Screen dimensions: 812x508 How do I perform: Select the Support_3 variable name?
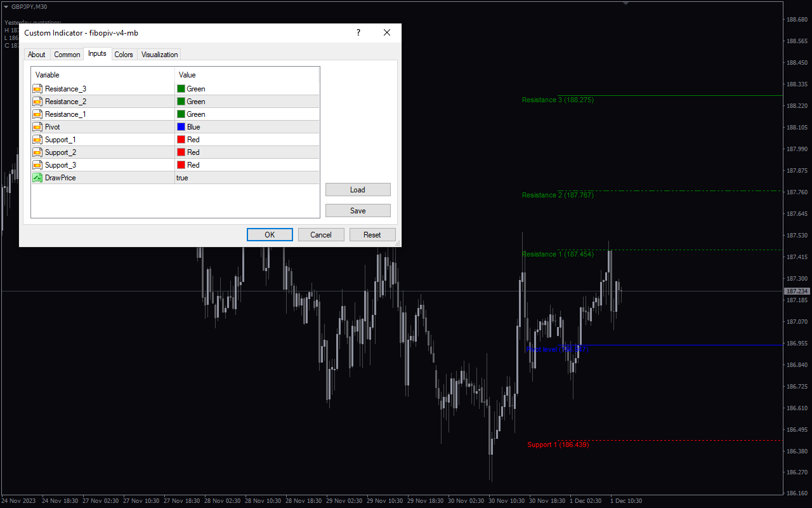coord(61,165)
